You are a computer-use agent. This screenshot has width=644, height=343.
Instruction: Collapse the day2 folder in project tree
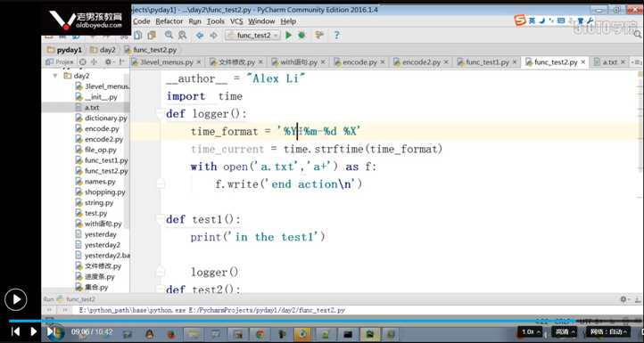click(x=55, y=76)
